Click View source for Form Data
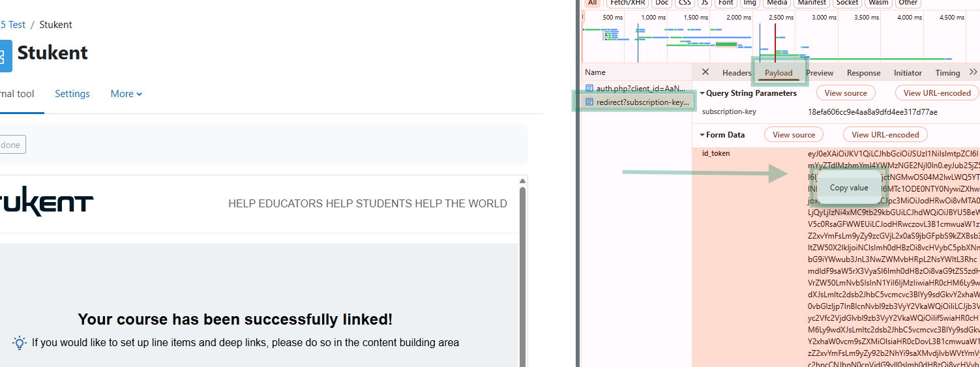 click(x=794, y=135)
